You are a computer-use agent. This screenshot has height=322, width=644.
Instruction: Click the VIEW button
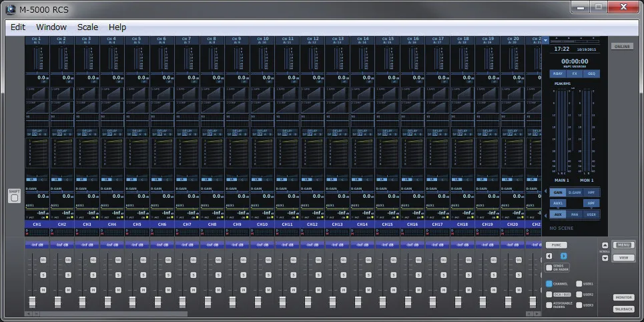pos(623,258)
